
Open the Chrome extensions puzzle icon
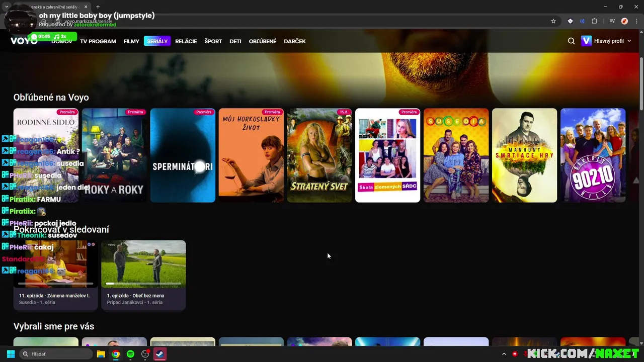594,21
